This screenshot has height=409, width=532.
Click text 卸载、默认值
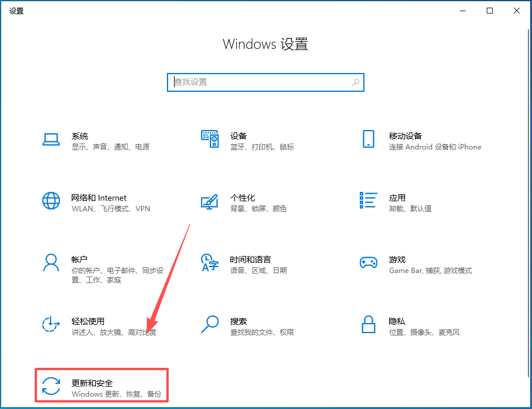[410, 208]
